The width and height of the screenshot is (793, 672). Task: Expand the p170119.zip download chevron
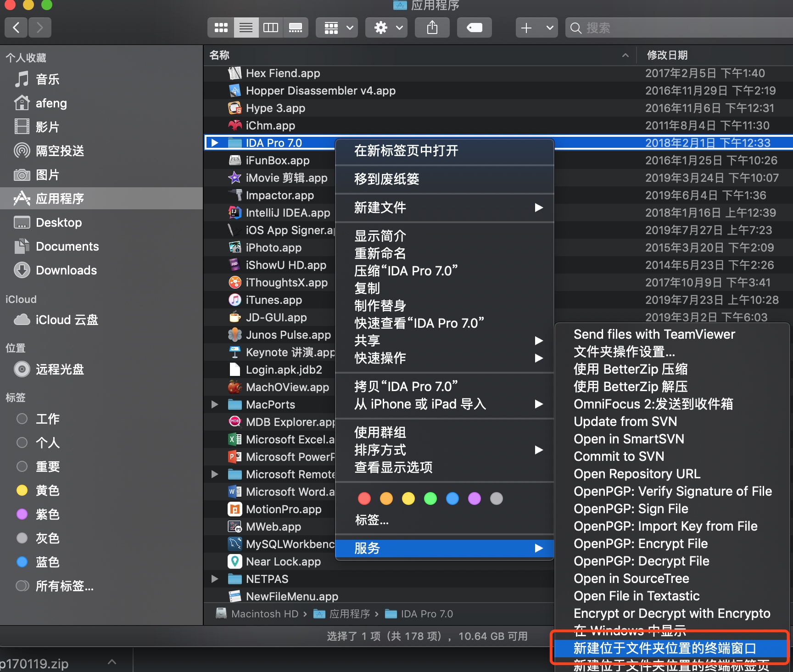112,662
